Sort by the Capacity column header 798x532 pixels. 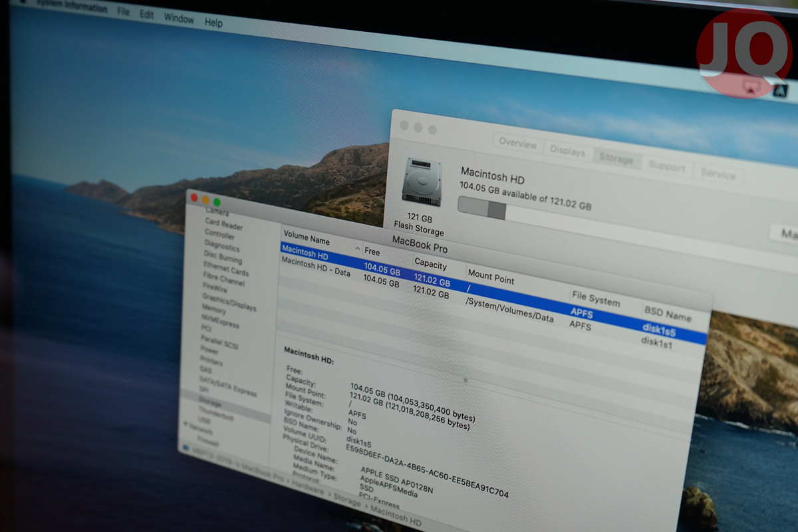tap(430, 264)
